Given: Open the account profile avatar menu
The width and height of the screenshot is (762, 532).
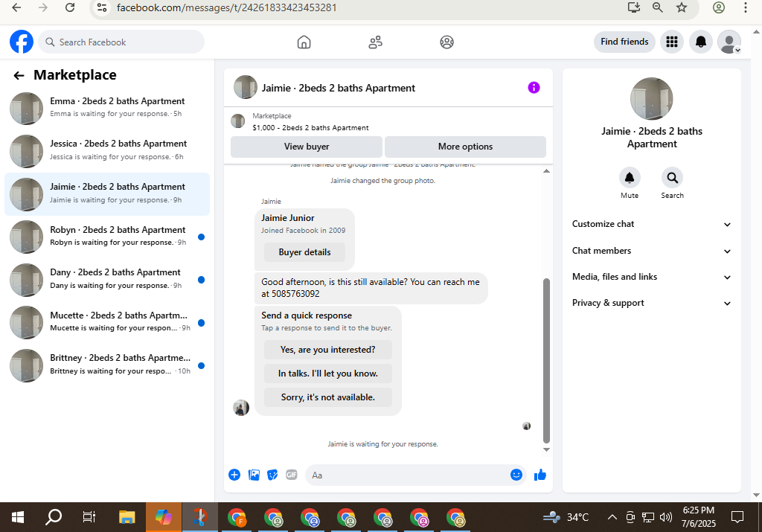Looking at the screenshot, I should (729, 42).
